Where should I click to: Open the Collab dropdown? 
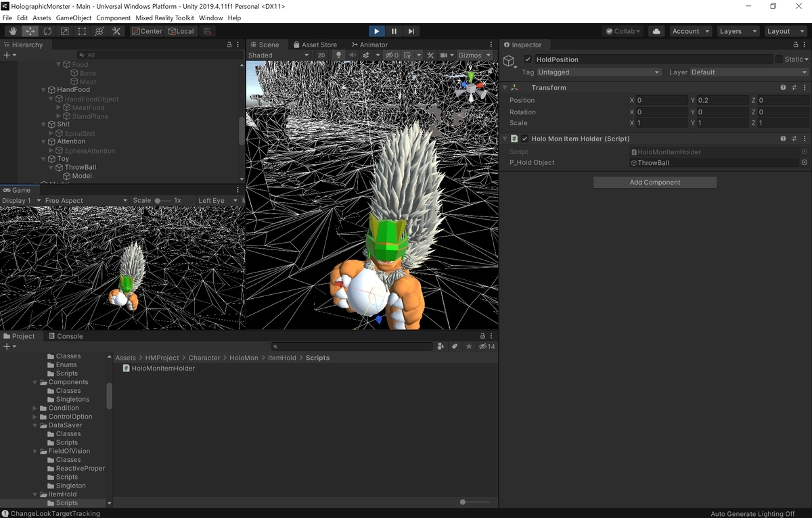tap(623, 31)
